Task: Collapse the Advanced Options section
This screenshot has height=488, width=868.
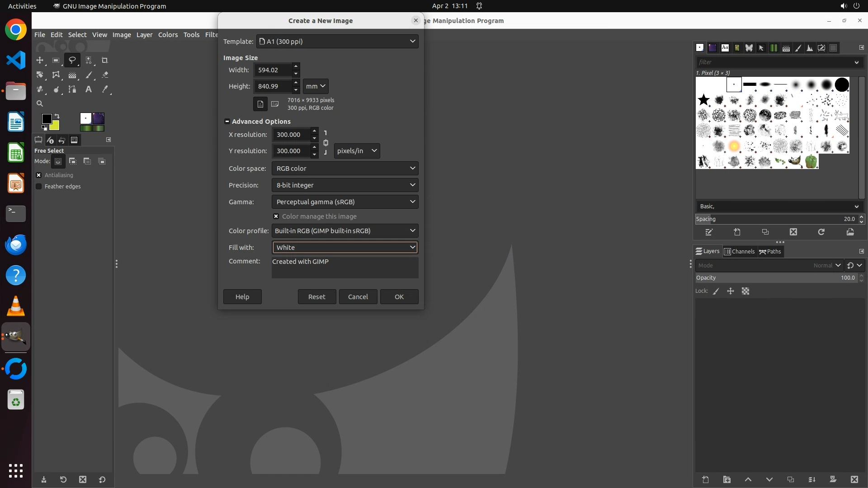Action: point(227,121)
